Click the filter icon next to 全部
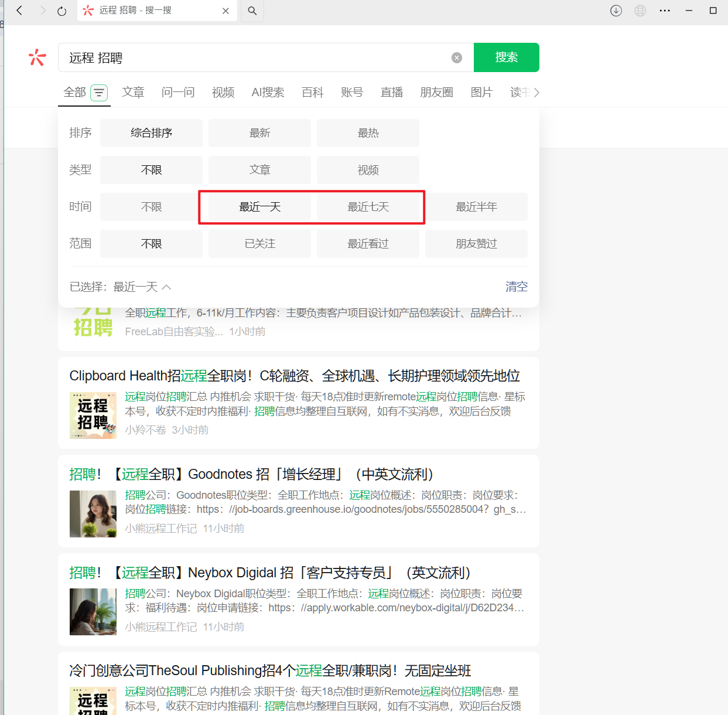The width and height of the screenshot is (728, 715). pyautogui.click(x=99, y=93)
